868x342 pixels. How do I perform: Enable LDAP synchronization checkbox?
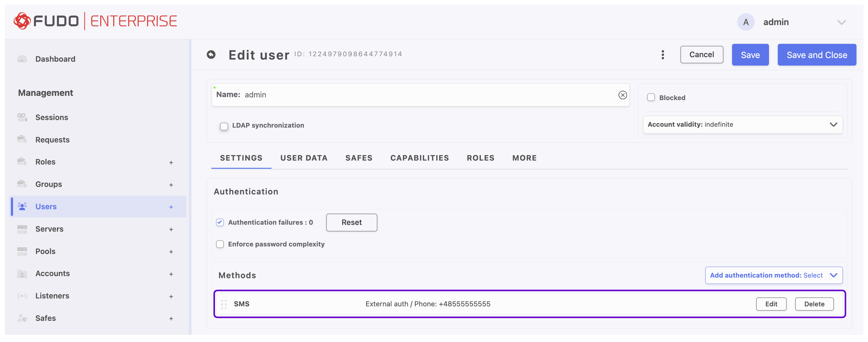pos(224,126)
